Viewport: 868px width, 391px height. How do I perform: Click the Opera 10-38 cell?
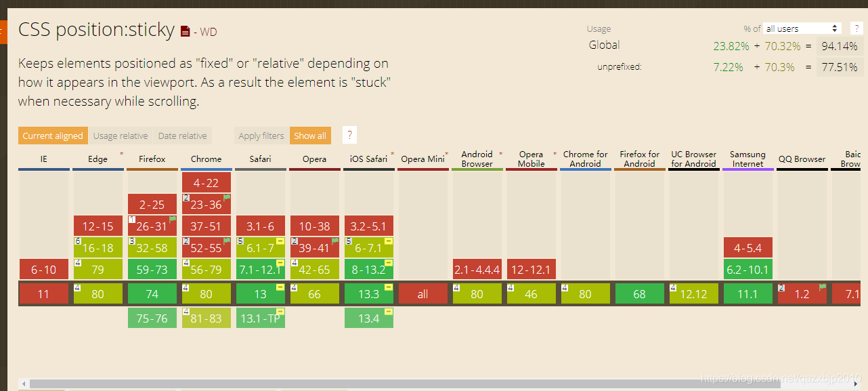(315, 226)
